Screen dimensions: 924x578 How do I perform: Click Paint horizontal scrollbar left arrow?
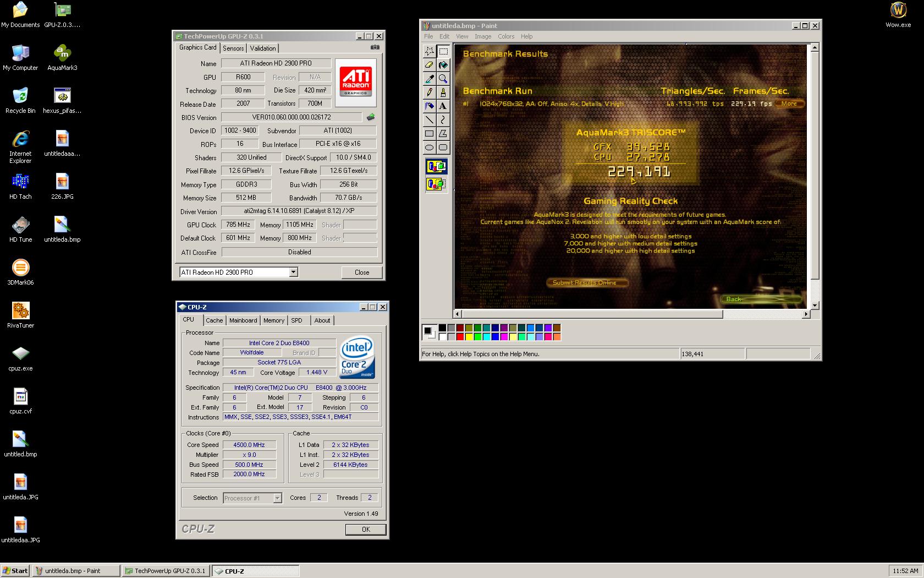[x=458, y=314]
